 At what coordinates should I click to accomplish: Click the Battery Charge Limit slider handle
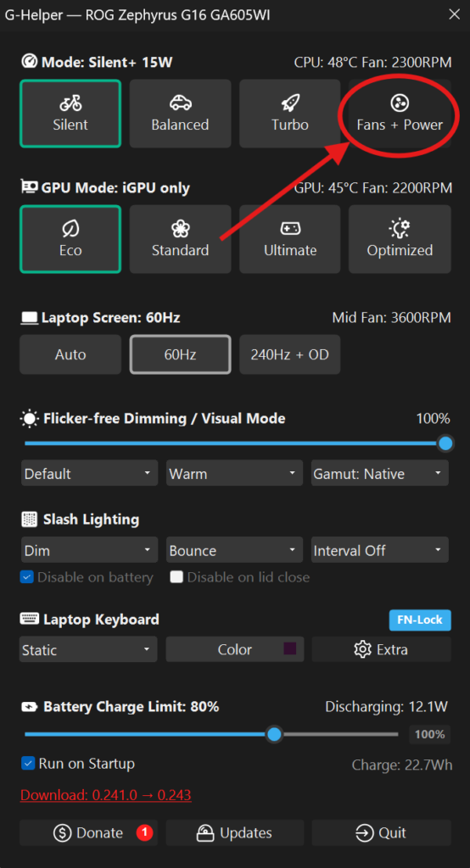pyautogui.click(x=274, y=735)
